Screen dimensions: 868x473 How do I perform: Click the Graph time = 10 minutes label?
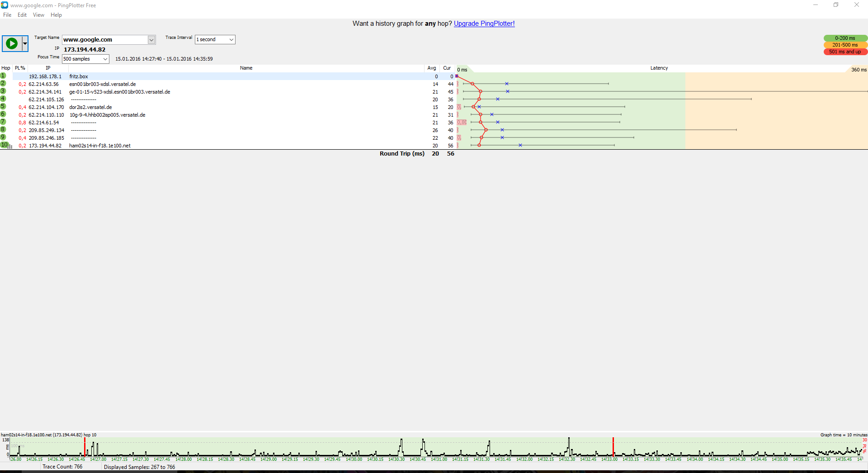pos(844,435)
